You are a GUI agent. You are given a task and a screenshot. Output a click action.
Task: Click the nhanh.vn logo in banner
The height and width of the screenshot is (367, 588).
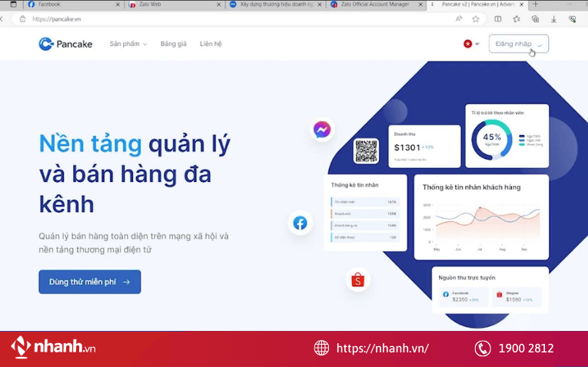tap(53, 347)
